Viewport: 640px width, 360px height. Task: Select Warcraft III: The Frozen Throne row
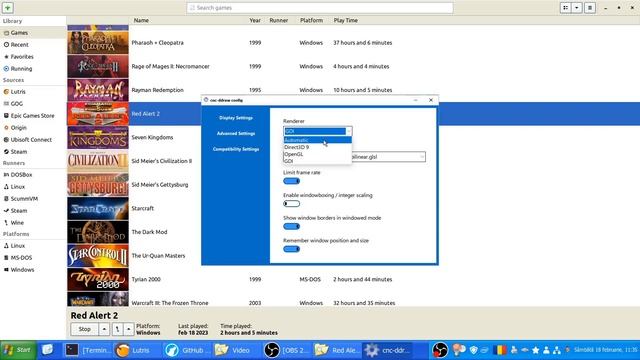pos(353,300)
